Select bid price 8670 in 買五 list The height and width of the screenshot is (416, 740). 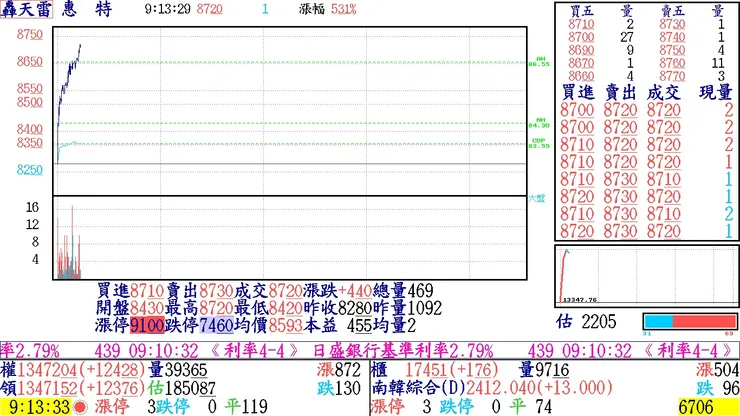point(581,63)
